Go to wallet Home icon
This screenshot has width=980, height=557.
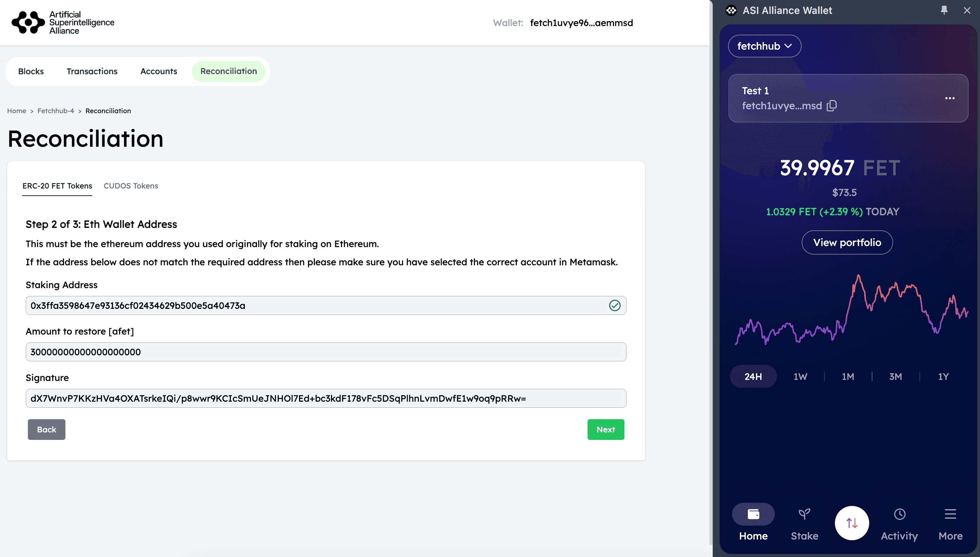pyautogui.click(x=753, y=514)
